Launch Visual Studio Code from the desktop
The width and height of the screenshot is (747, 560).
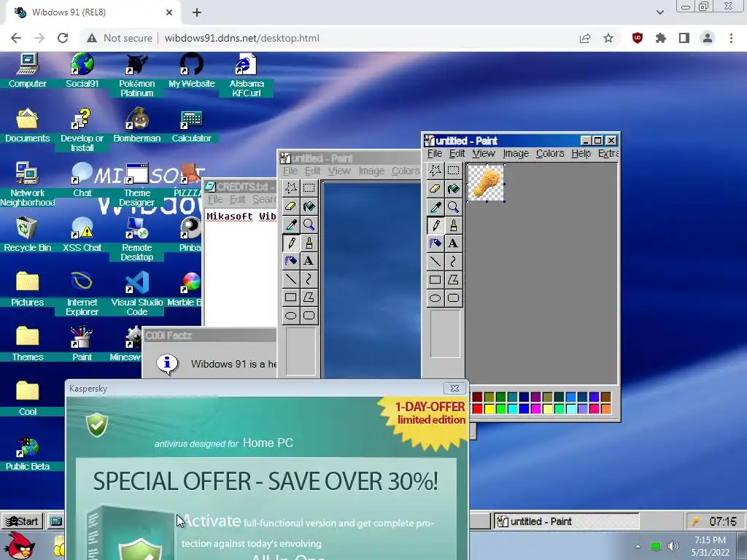pyautogui.click(x=136, y=293)
